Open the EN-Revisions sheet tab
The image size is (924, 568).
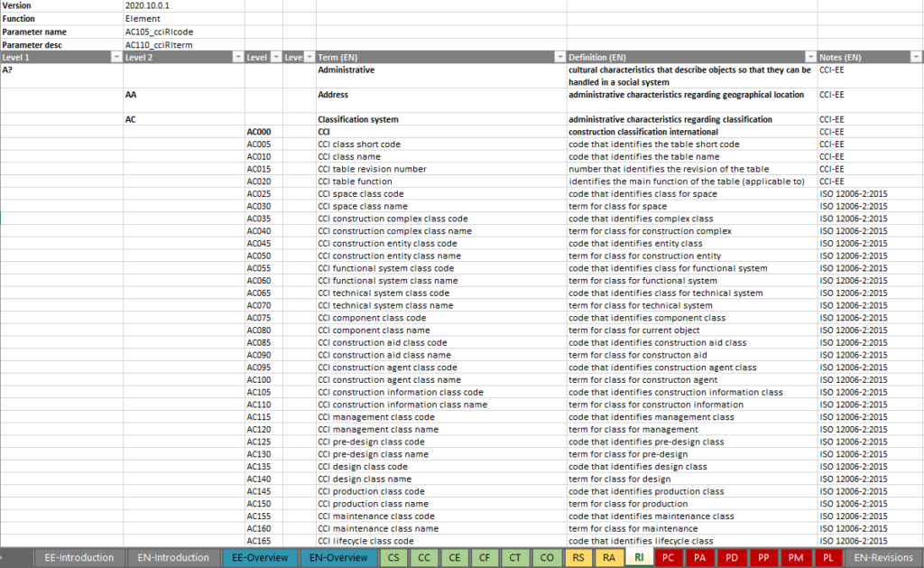pos(883,558)
